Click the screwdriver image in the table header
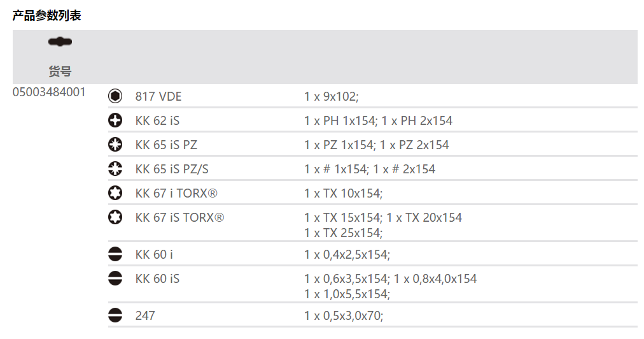 point(60,42)
